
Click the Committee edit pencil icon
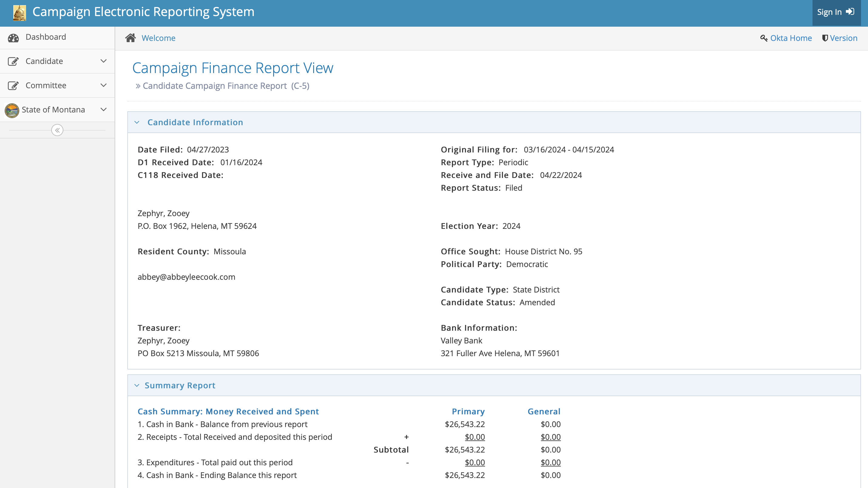[13, 85]
